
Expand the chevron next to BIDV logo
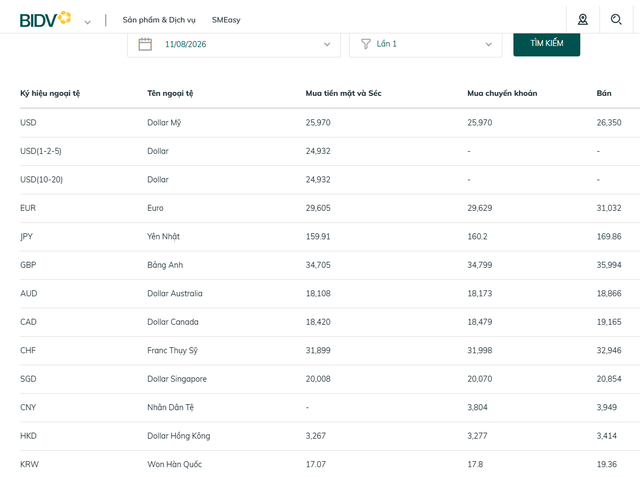(x=87, y=22)
